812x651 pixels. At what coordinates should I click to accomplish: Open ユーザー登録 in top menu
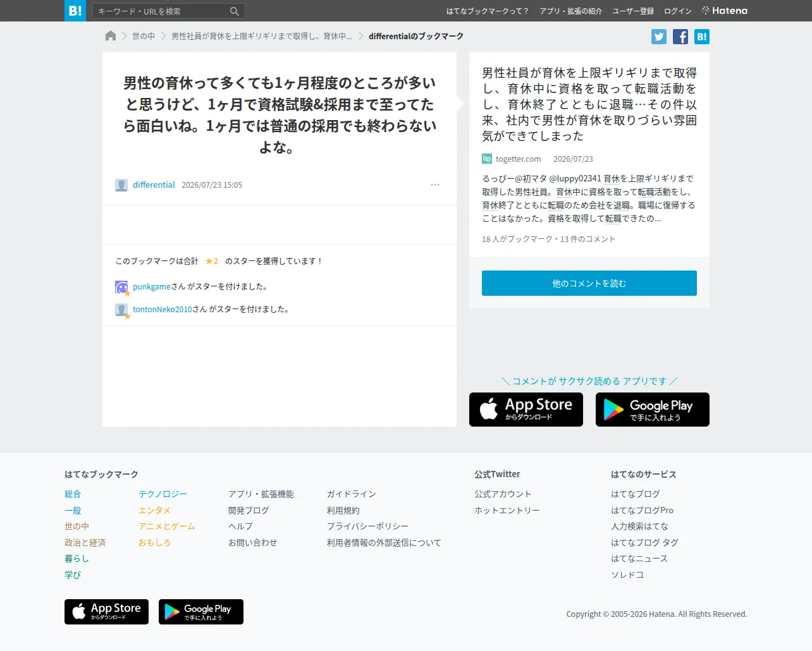pyautogui.click(x=633, y=11)
